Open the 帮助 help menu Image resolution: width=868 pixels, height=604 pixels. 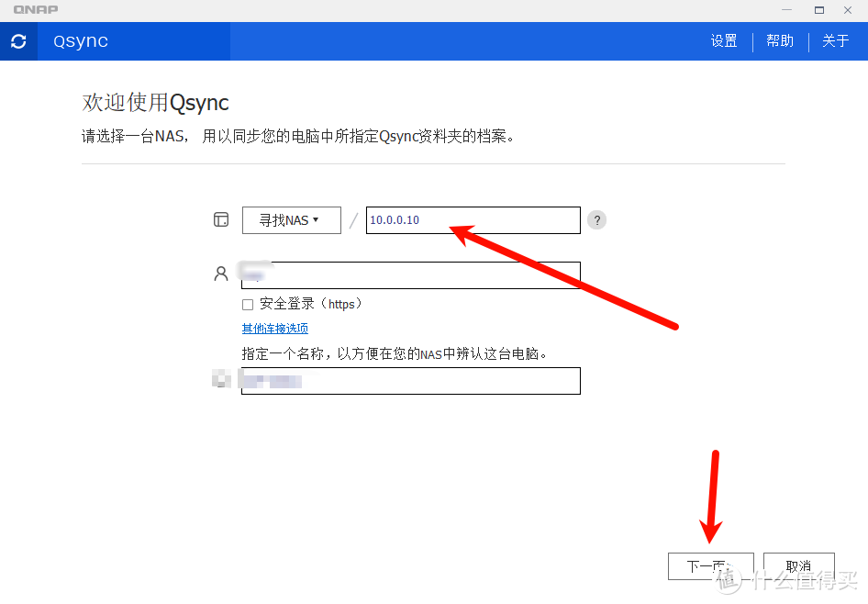click(x=779, y=40)
